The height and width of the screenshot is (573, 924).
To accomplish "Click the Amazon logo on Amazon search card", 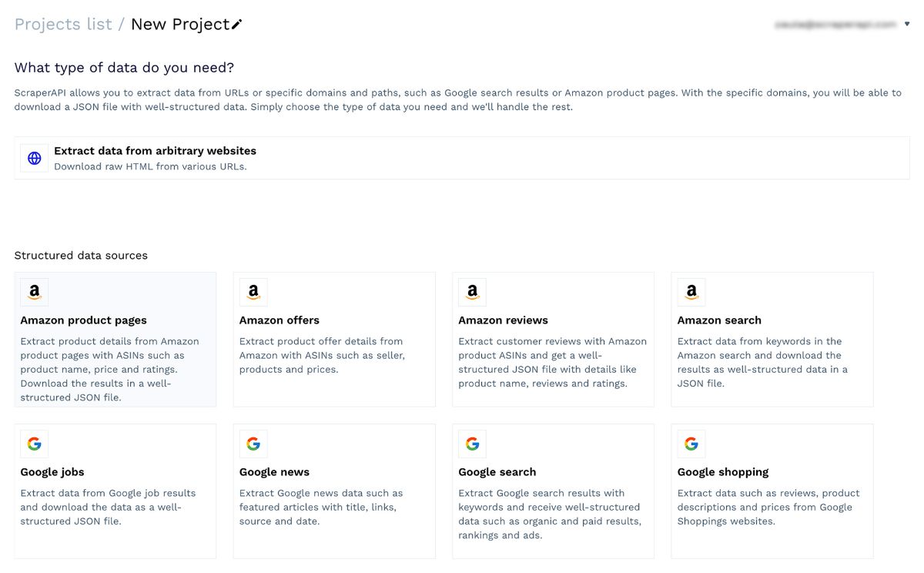I will click(691, 293).
